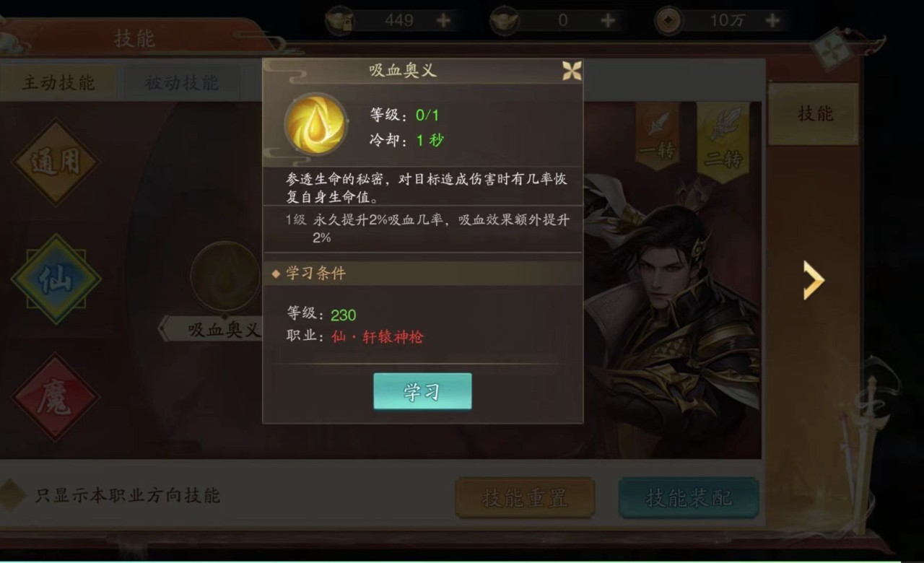Image resolution: width=924 pixels, height=563 pixels.
Task: Select the 技能 side tab on right
Action: (x=814, y=113)
